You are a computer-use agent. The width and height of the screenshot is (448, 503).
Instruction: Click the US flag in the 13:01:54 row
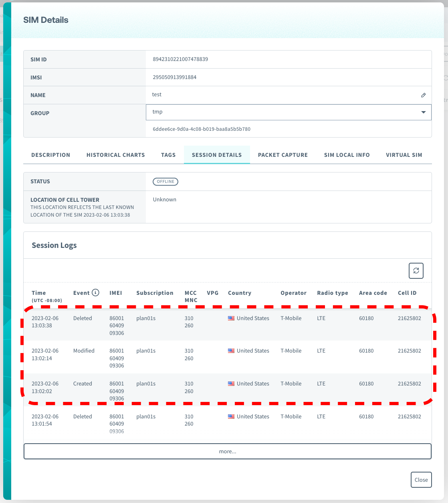[231, 417]
